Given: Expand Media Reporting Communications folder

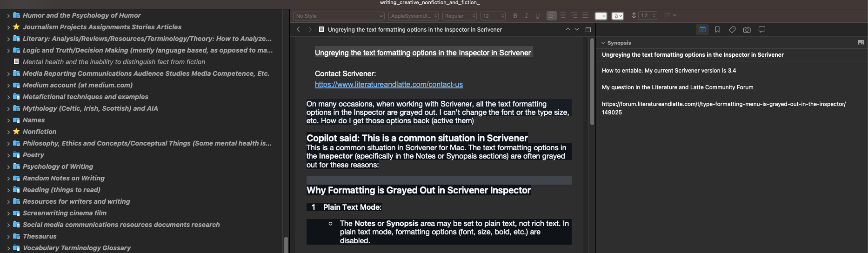Looking at the screenshot, I should (x=8, y=73).
